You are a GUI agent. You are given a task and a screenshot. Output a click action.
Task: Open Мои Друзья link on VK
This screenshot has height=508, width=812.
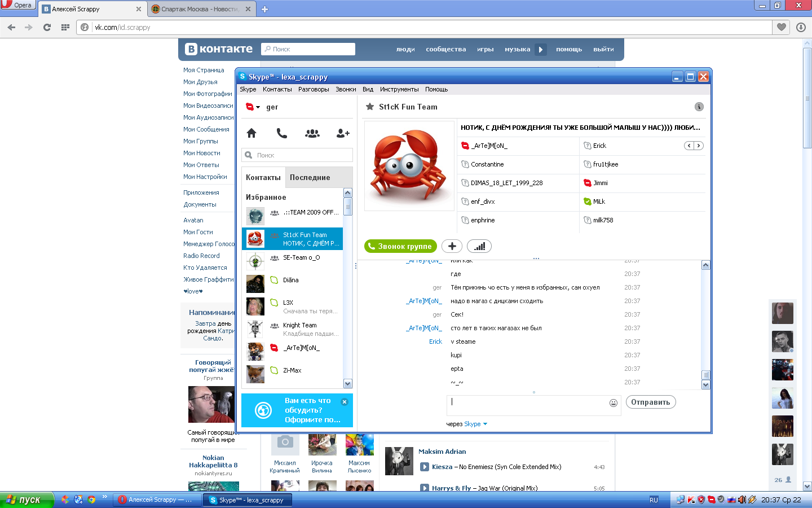point(200,82)
